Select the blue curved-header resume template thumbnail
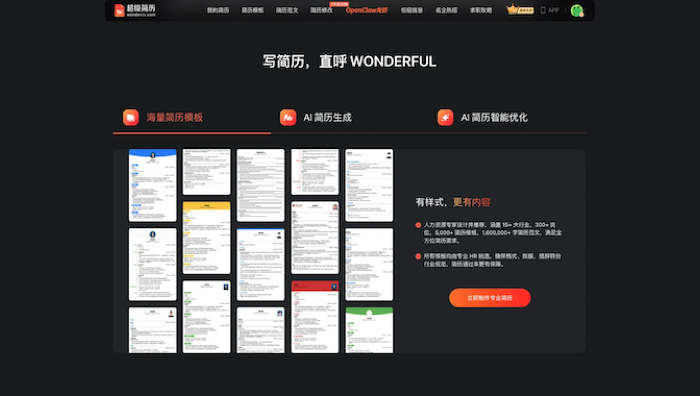The height and width of the screenshot is (396, 700). pos(153,185)
